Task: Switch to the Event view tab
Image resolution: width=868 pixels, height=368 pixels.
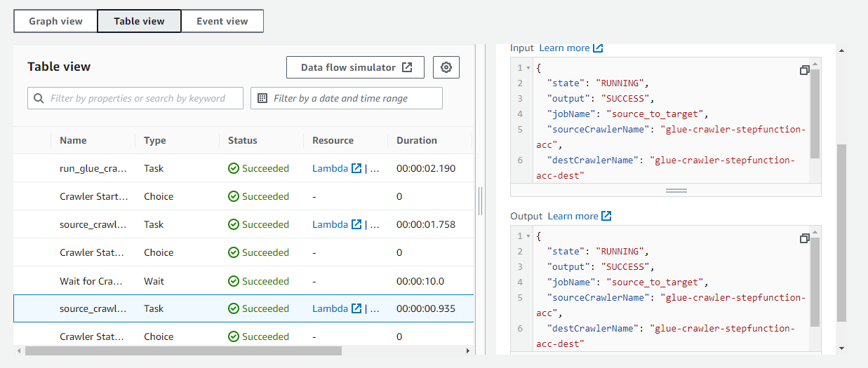Action: pos(222,21)
